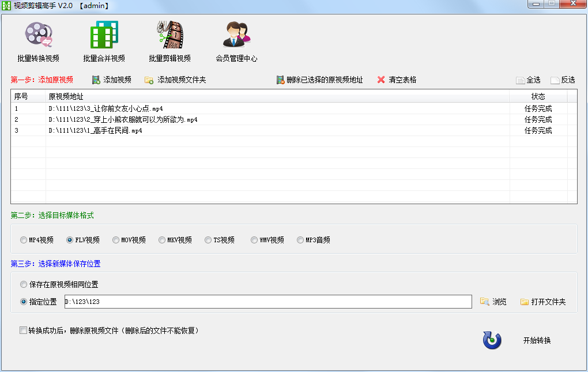Check the 反选 checkbox
The height and width of the screenshot is (372, 588).
(x=555, y=80)
